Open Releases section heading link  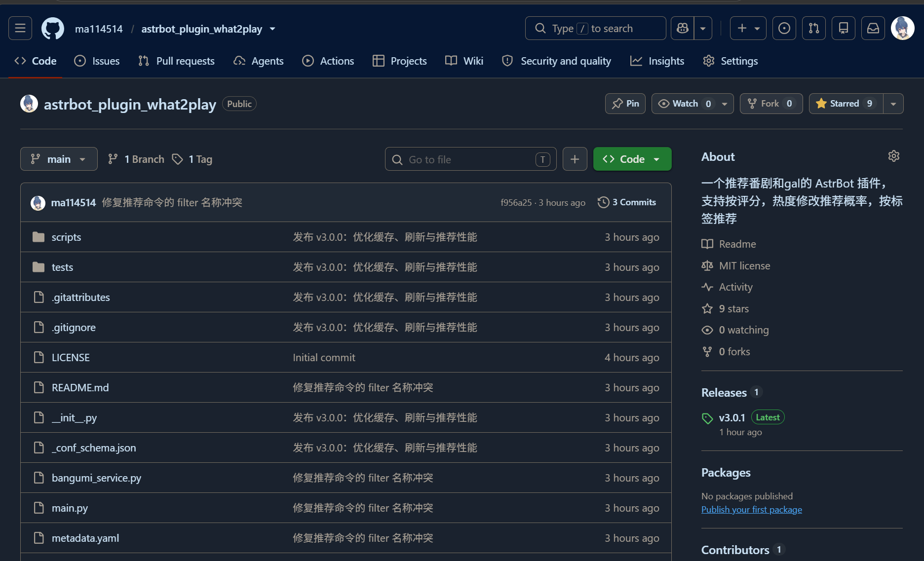tap(724, 392)
